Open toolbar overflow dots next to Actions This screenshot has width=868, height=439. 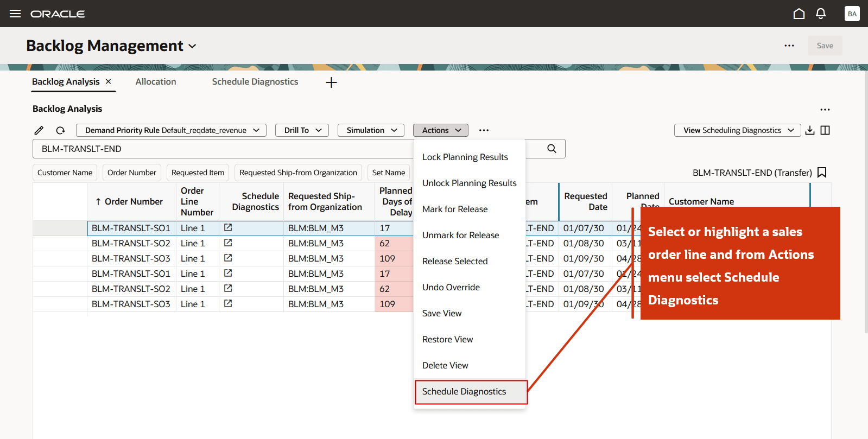tap(484, 130)
